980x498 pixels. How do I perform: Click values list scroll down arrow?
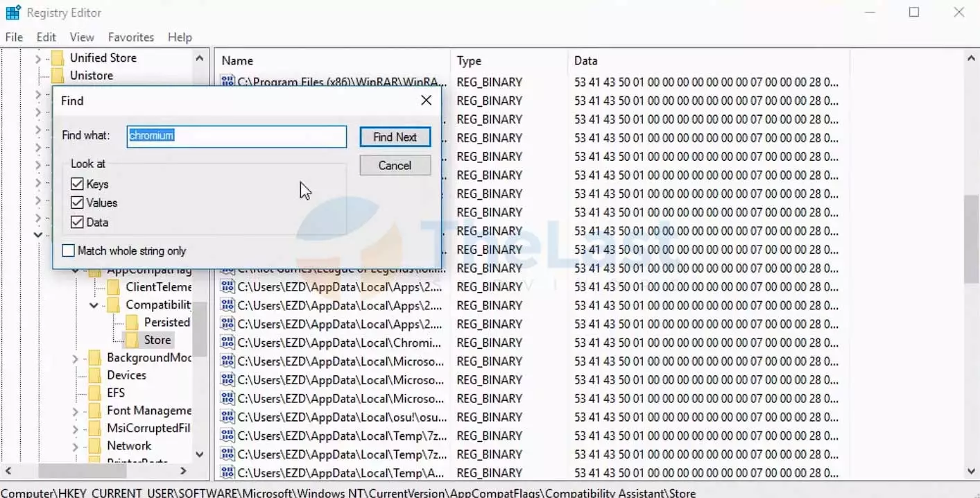pos(971,471)
